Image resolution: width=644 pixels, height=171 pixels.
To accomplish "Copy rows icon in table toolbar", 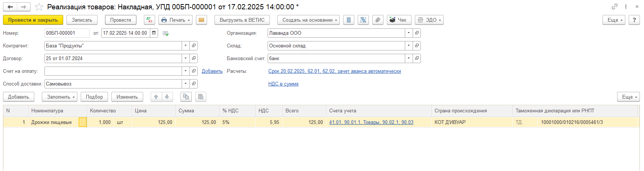I will (186, 97).
